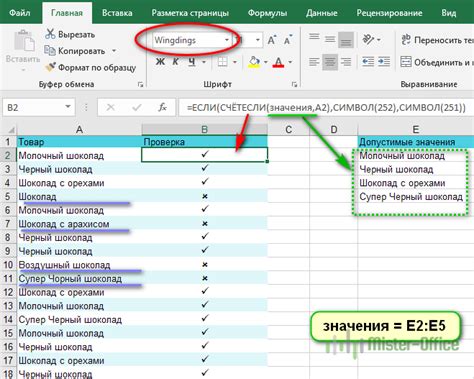The image size is (474, 379).
Task: Click the confirm checkmark formula bar icon
Action: point(137,107)
